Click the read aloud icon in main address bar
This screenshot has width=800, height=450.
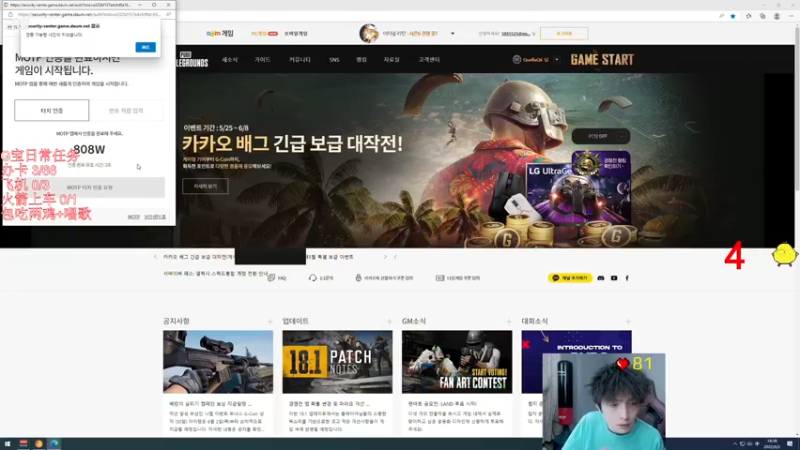(x=721, y=16)
